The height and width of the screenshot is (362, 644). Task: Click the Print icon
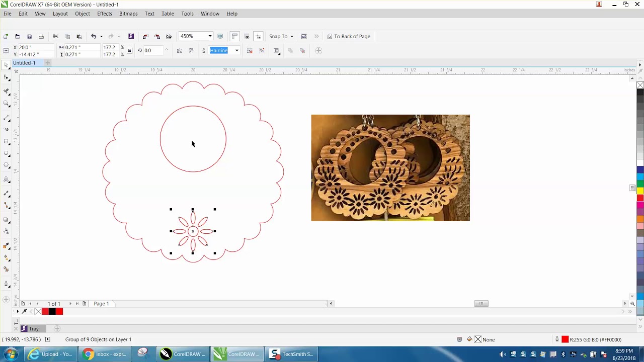41,37
